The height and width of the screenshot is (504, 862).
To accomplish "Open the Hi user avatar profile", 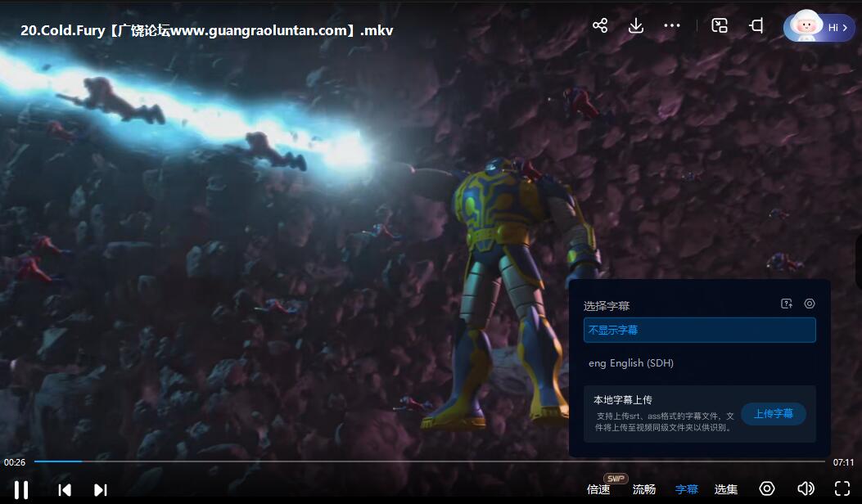I will tap(819, 27).
